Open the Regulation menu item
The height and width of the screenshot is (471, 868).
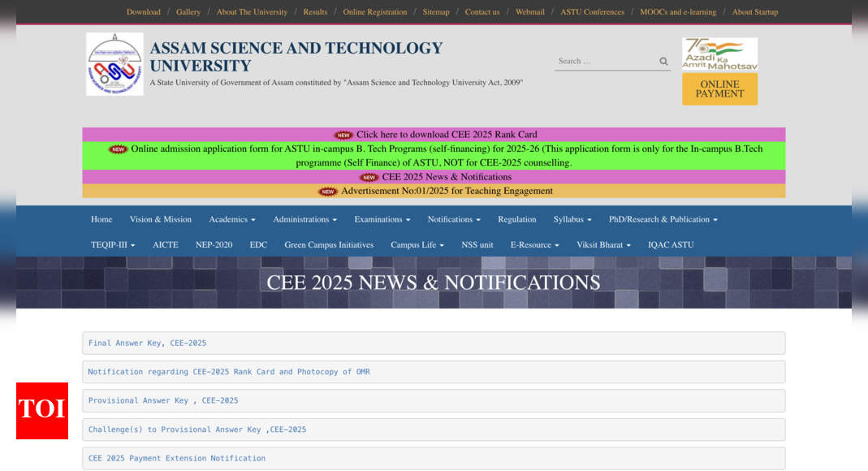point(516,219)
